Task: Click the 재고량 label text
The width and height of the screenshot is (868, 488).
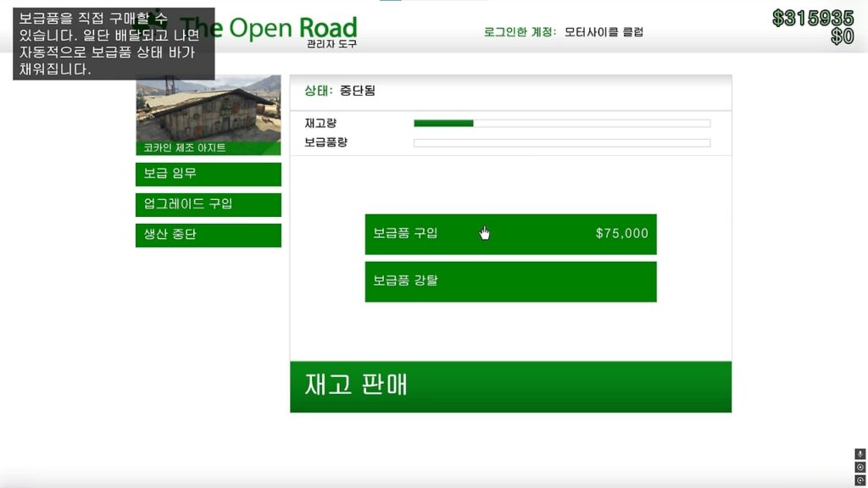Action: point(320,124)
